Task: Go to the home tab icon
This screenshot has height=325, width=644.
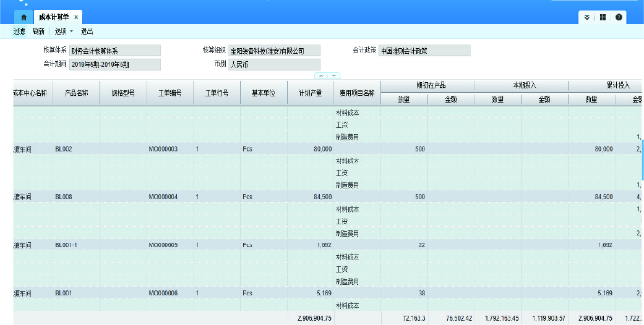Action: pos(24,17)
